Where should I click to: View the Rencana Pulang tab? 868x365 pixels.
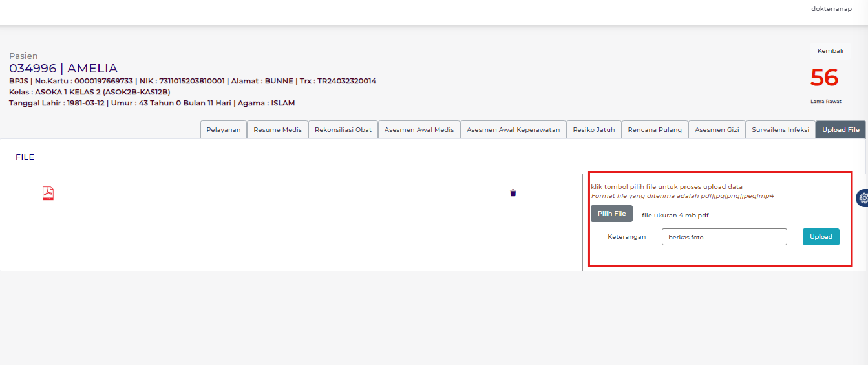point(655,130)
